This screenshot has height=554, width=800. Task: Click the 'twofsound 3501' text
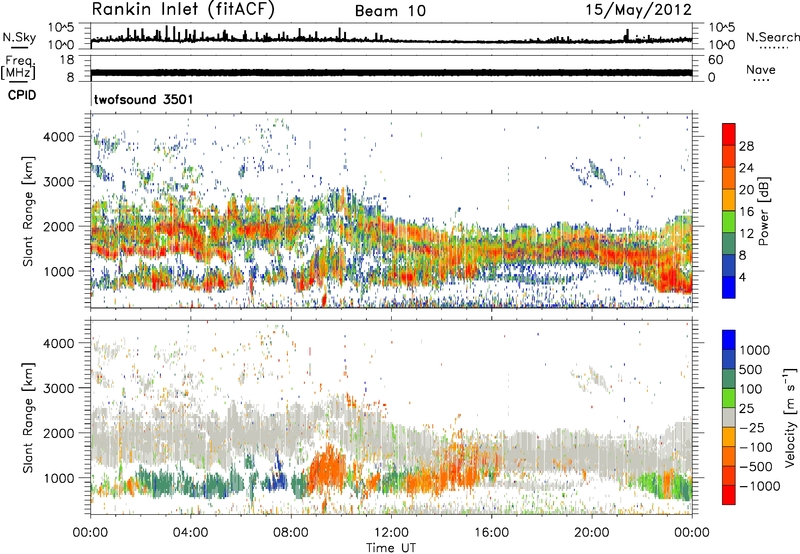tap(144, 99)
